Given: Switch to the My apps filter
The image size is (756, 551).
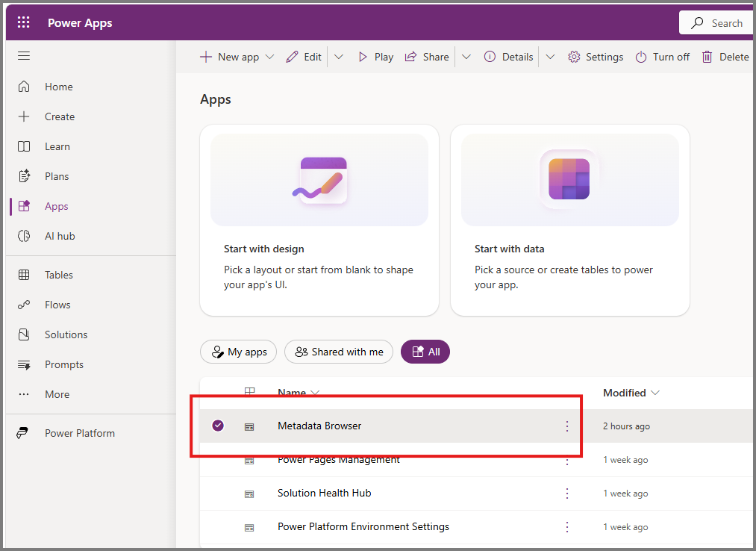Looking at the screenshot, I should [x=238, y=352].
